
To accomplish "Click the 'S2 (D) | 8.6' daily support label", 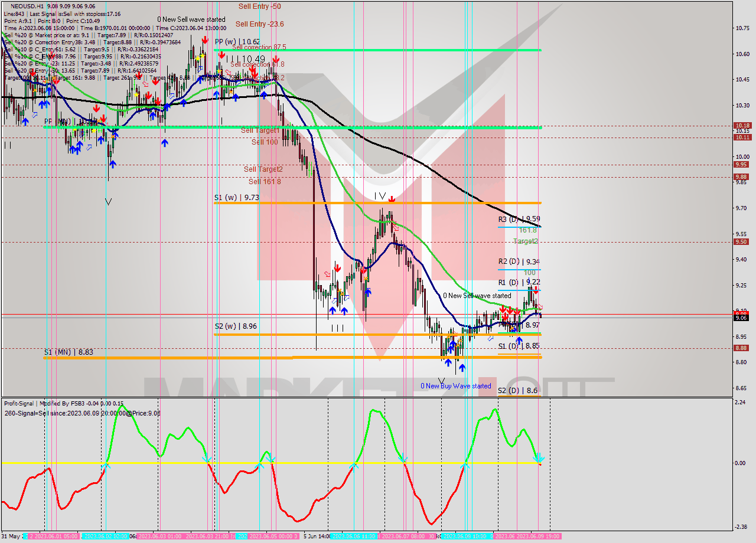I will click(517, 391).
